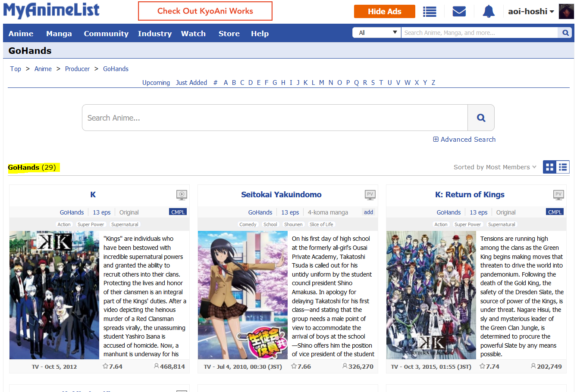Viewport: 577px width, 392px height.
Task: Play the video icon next to K
Action: tap(182, 195)
